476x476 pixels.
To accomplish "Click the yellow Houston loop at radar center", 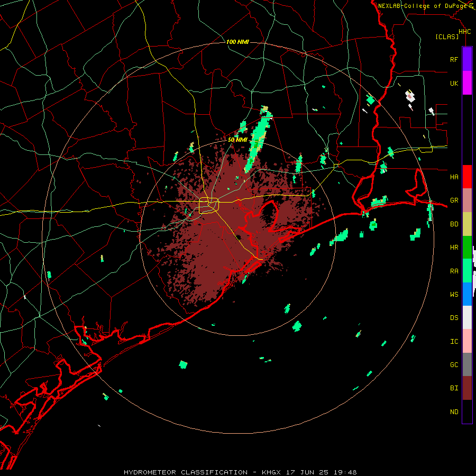I will click(209, 206).
